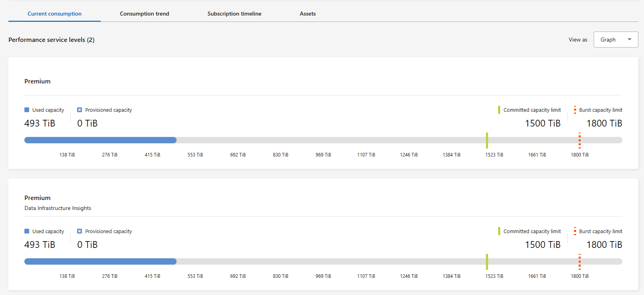The width and height of the screenshot is (644, 295).
Task: Click the green committed limit marker on first Premium bar
Action: point(487,140)
